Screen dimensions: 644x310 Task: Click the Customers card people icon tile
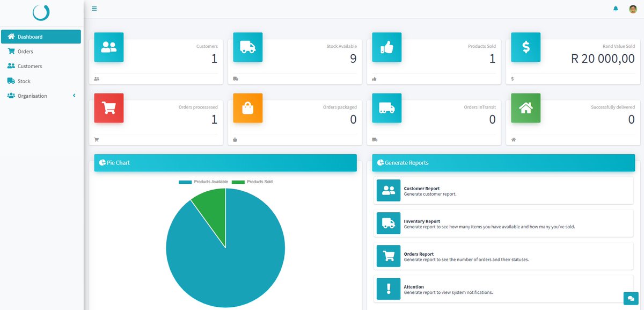click(x=109, y=47)
